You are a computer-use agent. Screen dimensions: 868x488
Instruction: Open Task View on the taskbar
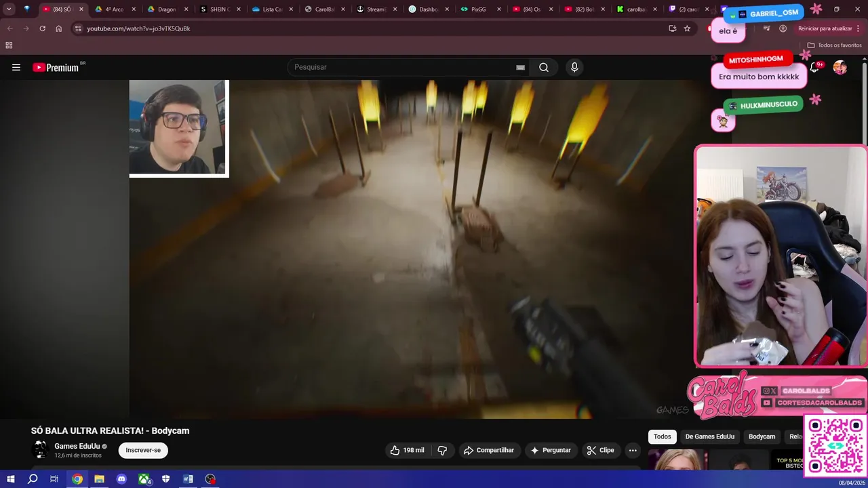click(x=54, y=479)
